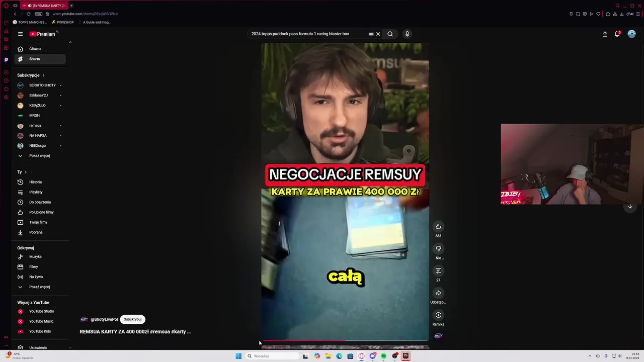Open the NEEXcsgo subscription channel
The image size is (644, 362).
point(40,145)
